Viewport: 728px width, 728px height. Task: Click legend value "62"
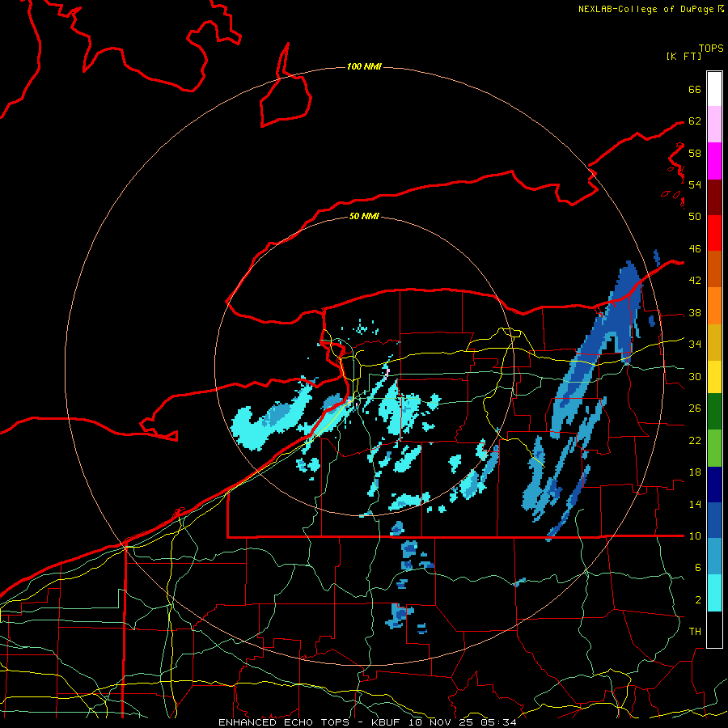tap(695, 121)
